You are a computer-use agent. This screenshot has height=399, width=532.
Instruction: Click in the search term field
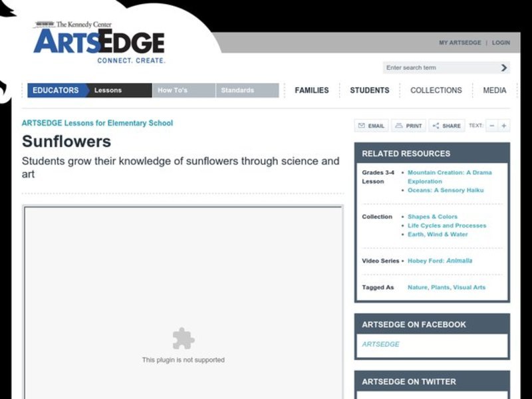coord(439,68)
